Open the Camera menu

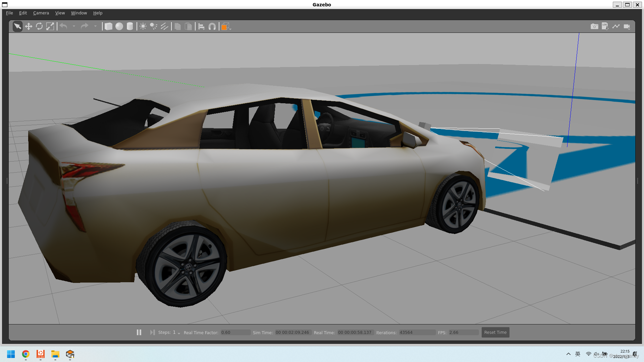(x=41, y=13)
